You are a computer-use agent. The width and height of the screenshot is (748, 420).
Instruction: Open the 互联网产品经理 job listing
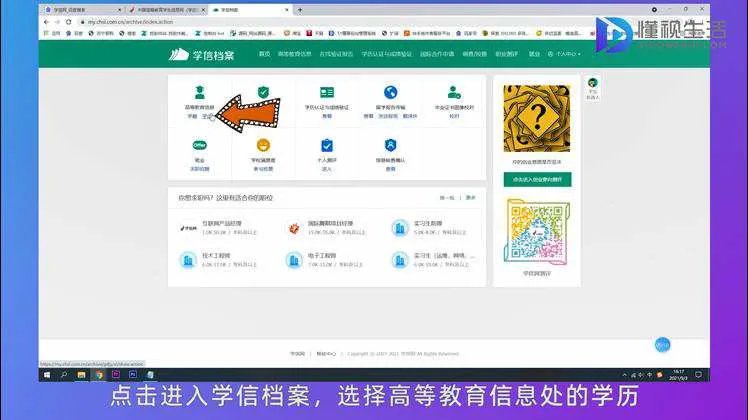pos(222,223)
